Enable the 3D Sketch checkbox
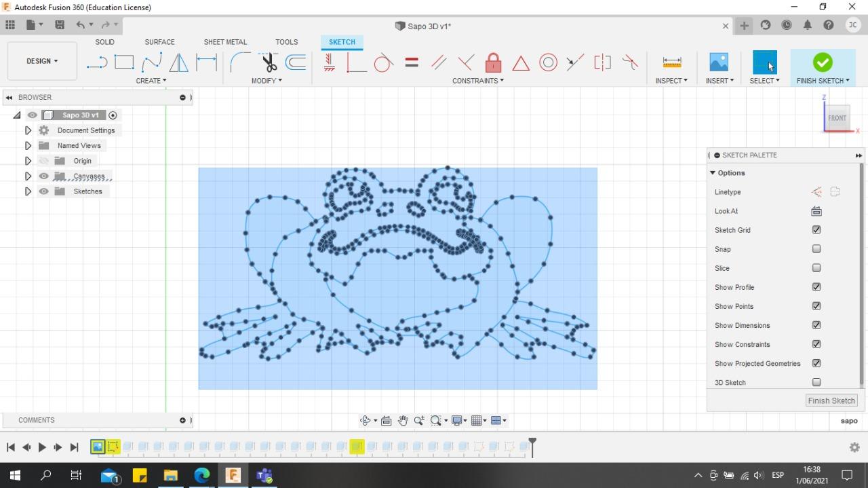 coord(816,382)
